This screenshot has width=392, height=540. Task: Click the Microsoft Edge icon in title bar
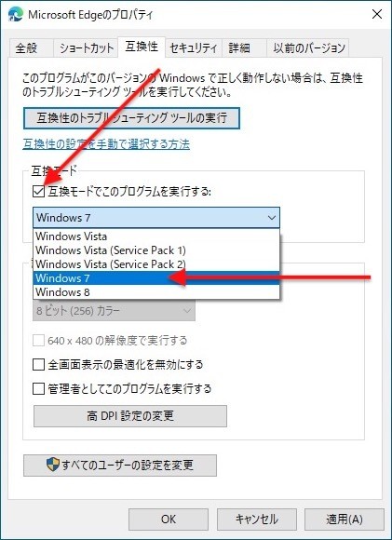pos(15,15)
